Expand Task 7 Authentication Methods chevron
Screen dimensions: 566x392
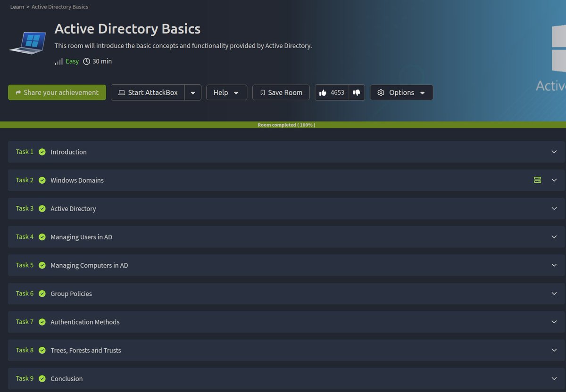pyautogui.click(x=554, y=322)
